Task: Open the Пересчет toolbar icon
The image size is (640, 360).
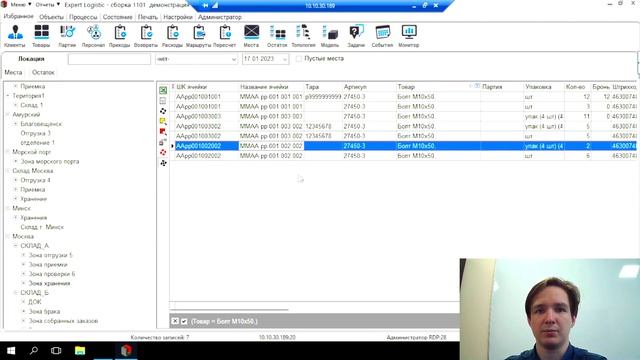Action: click(x=224, y=36)
